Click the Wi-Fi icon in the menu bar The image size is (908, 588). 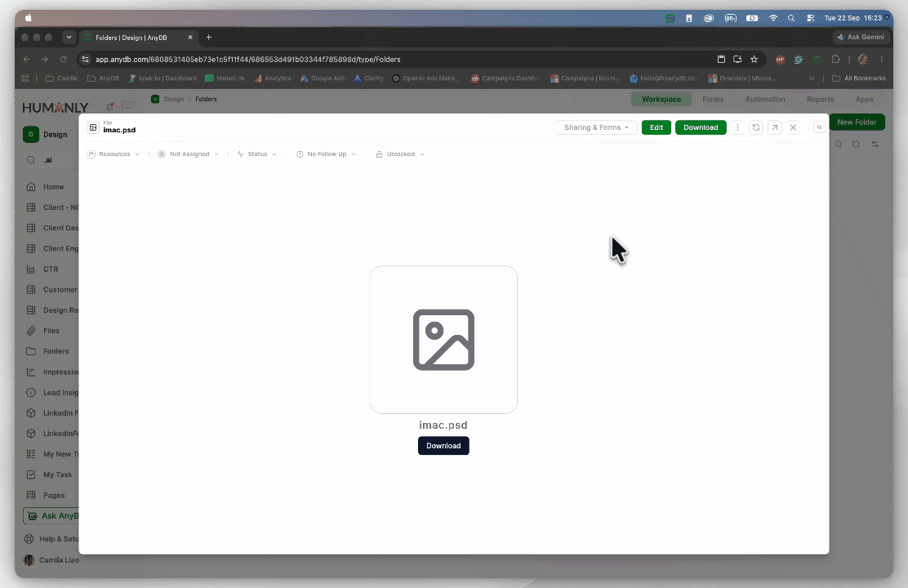pos(773,18)
